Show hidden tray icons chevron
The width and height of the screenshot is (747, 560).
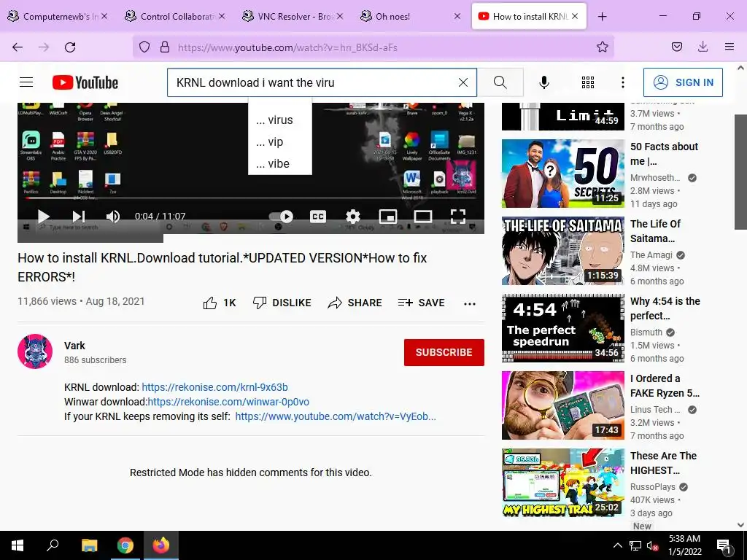point(617,545)
